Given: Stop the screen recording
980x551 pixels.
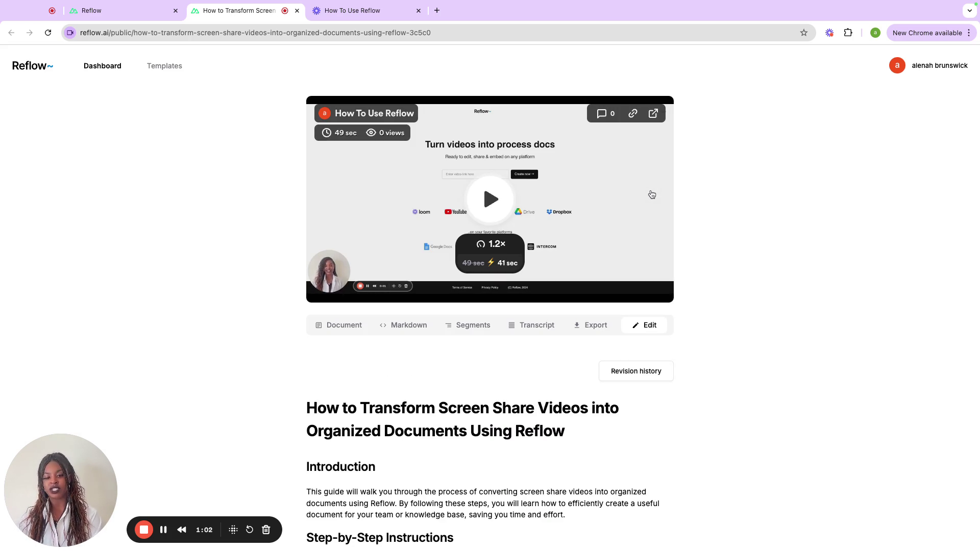Looking at the screenshot, I should (144, 530).
